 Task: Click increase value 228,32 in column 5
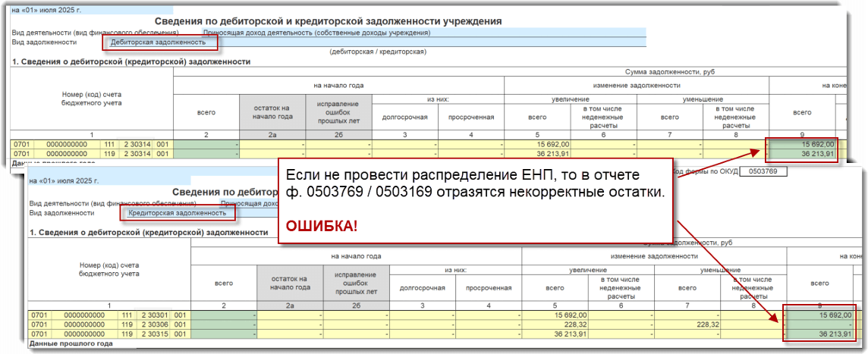[555, 324]
